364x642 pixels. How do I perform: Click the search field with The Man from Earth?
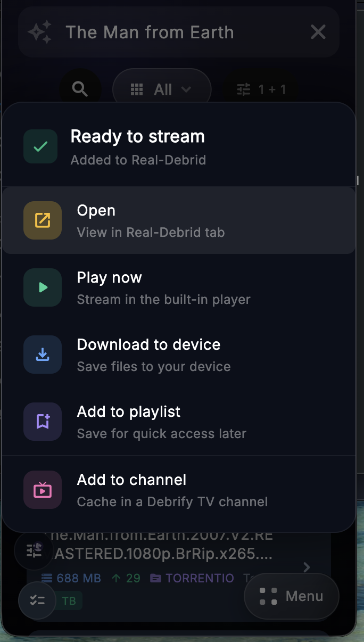[x=179, y=32]
